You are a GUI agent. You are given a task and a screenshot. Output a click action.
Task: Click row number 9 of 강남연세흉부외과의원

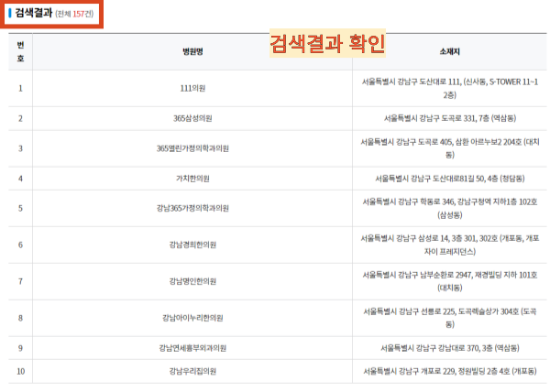coord(20,348)
